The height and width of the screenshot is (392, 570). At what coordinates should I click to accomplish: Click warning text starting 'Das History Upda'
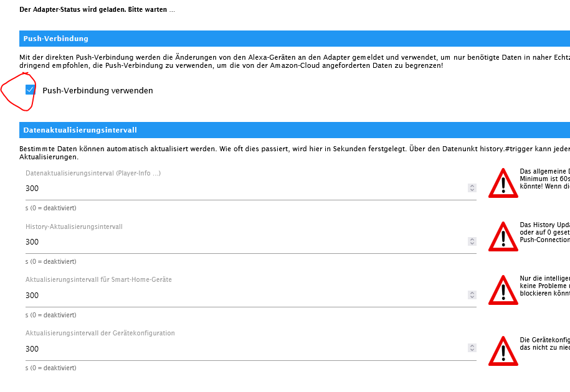[544, 232]
